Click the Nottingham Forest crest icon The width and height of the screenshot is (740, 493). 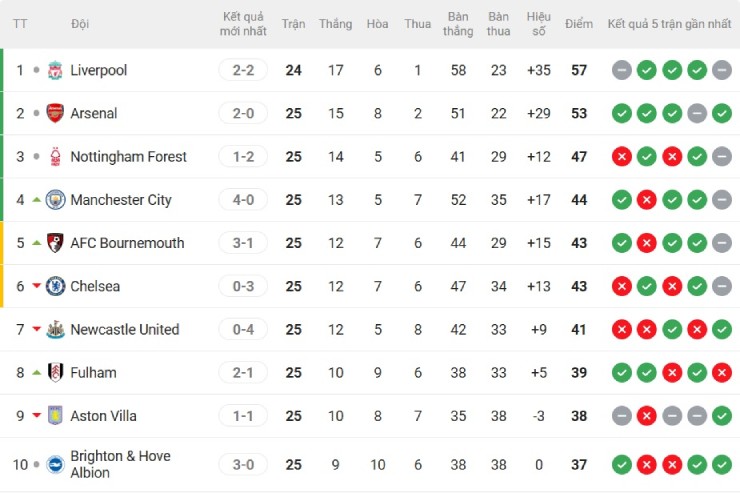tap(55, 156)
